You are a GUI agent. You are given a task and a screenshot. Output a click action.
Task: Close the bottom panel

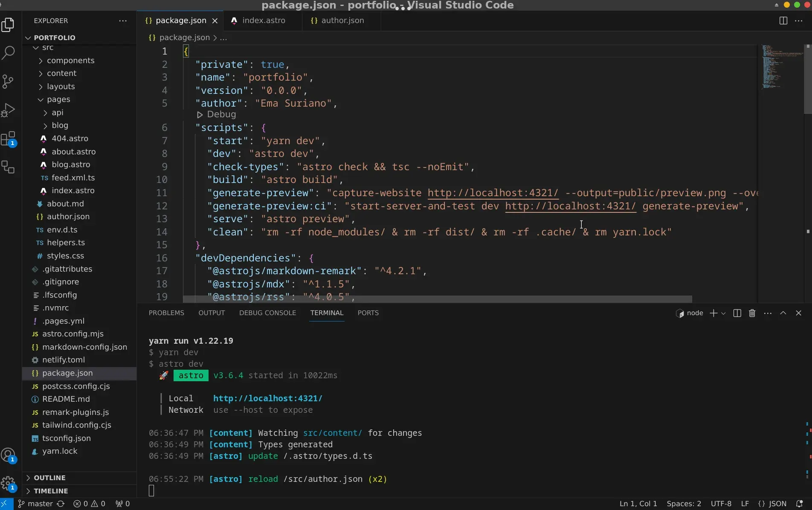[x=798, y=313]
